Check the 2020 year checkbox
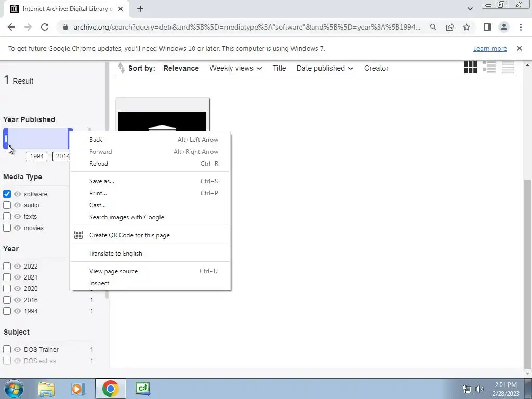The width and height of the screenshot is (532, 399). tap(7, 289)
